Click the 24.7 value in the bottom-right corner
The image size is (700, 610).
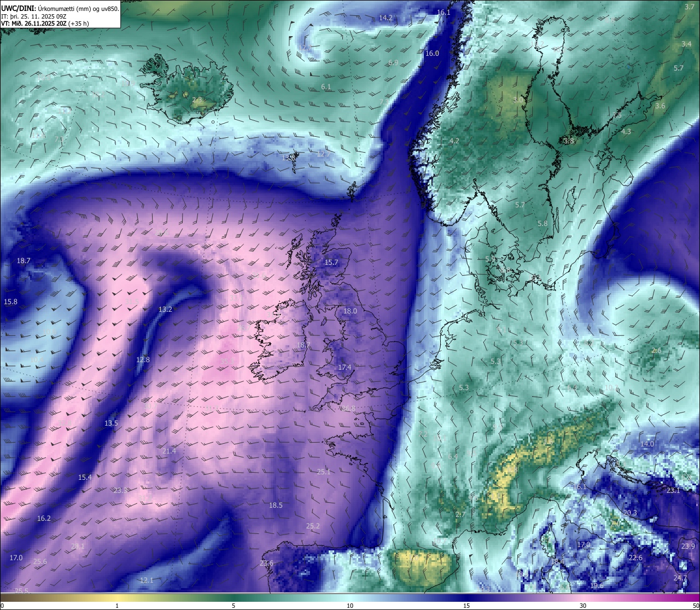680,578
